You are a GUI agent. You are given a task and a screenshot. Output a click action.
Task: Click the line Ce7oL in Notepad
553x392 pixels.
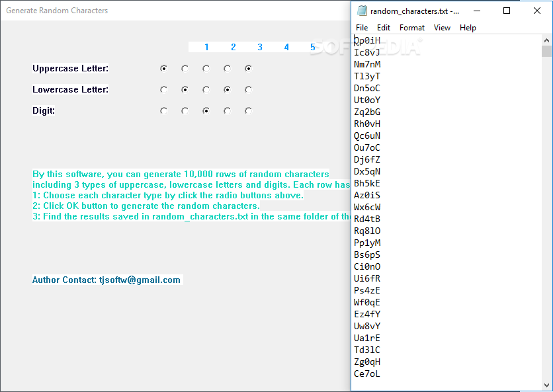pos(367,374)
